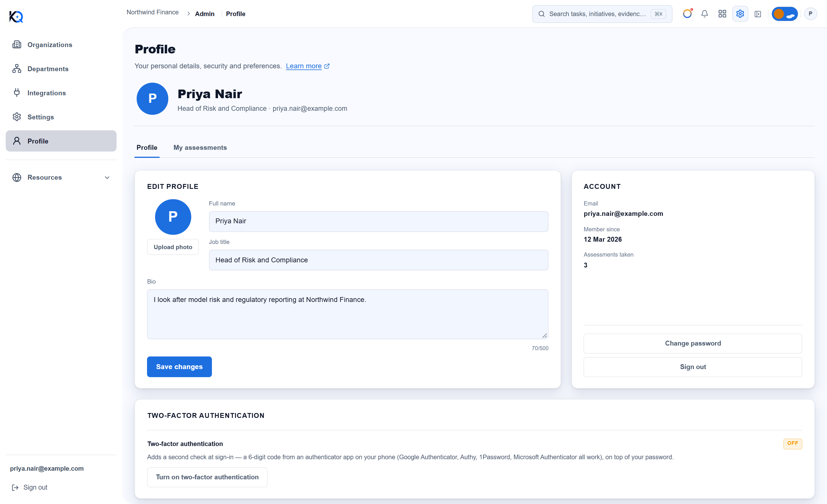
Task: Click the Profile breadcrumb item
Action: 235,14
